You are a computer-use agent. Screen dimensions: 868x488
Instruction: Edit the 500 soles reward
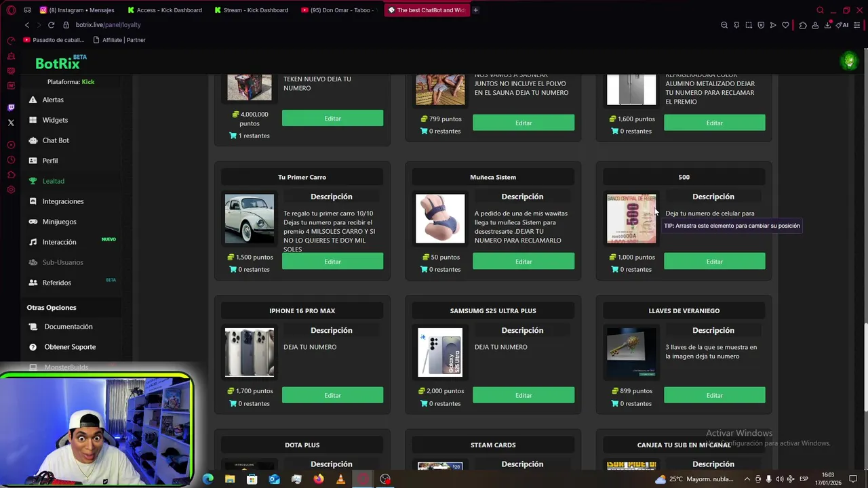click(x=714, y=262)
